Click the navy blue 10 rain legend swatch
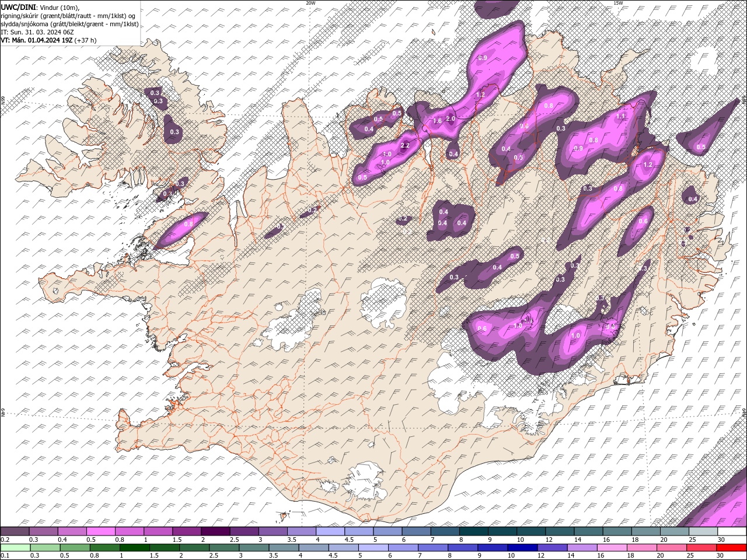747x560 pixels. (522, 547)
